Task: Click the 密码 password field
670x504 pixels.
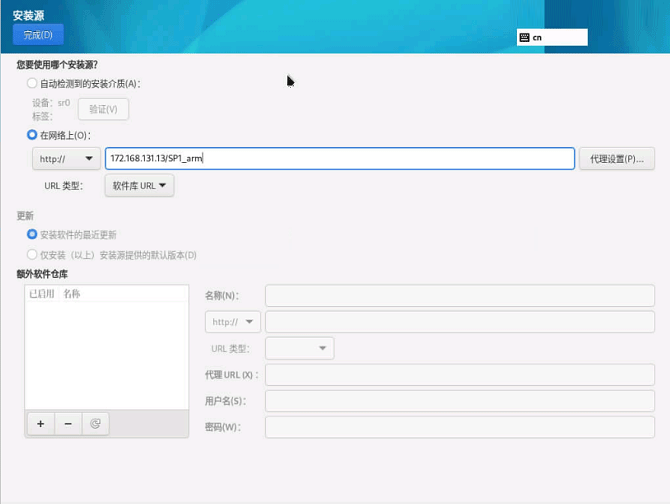Action: pyautogui.click(x=459, y=427)
